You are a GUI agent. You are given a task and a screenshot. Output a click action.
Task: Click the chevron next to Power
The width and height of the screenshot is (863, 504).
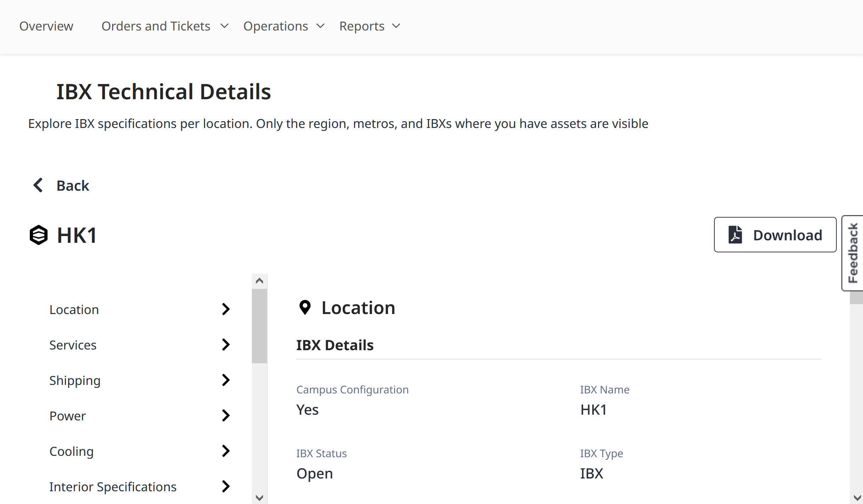pyautogui.click(x=226, y=415)
